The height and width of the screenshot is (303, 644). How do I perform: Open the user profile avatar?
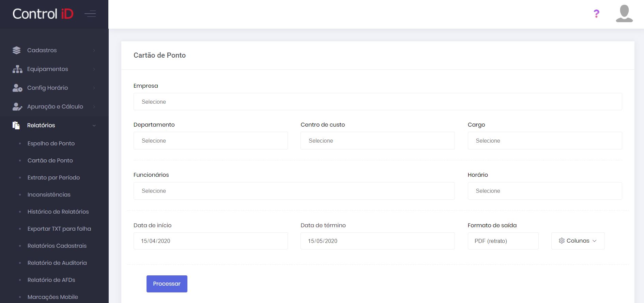[624, 14]
